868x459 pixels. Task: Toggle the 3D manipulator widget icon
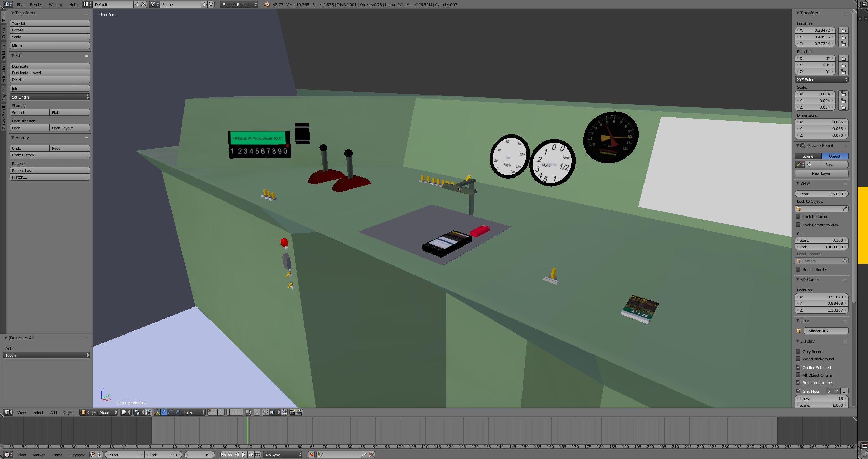click(x=157, y=412)
